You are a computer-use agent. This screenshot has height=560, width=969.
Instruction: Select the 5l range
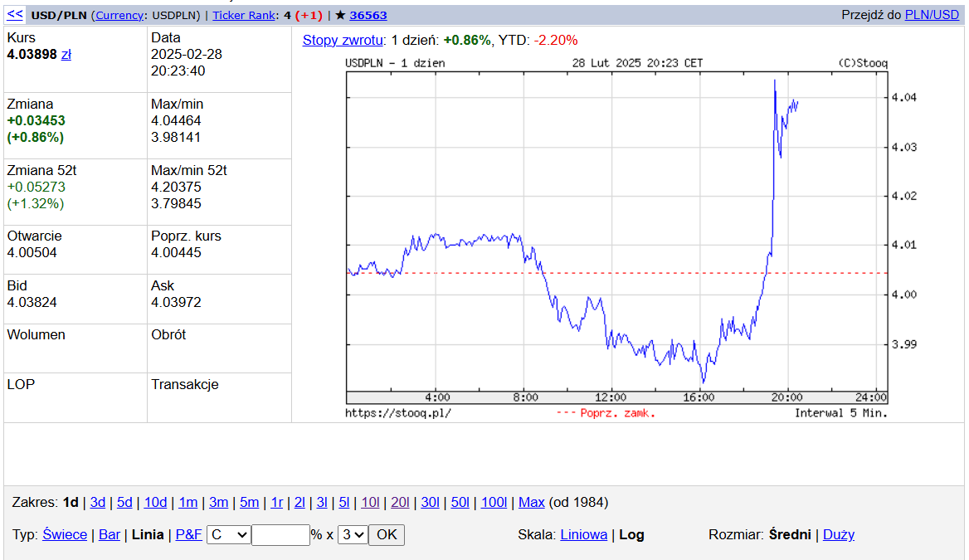pos(343,503)
